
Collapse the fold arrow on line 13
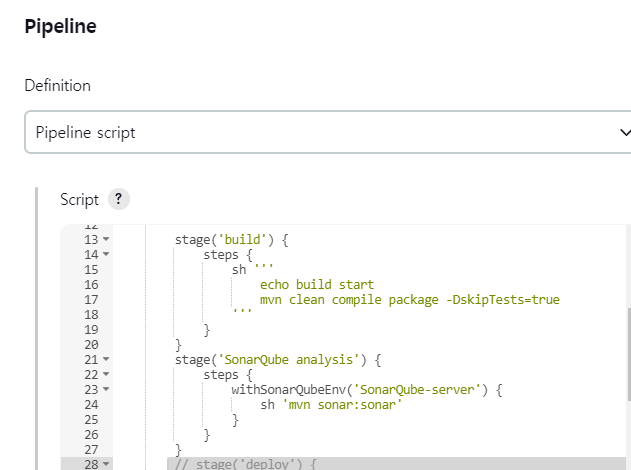(106, 239)
